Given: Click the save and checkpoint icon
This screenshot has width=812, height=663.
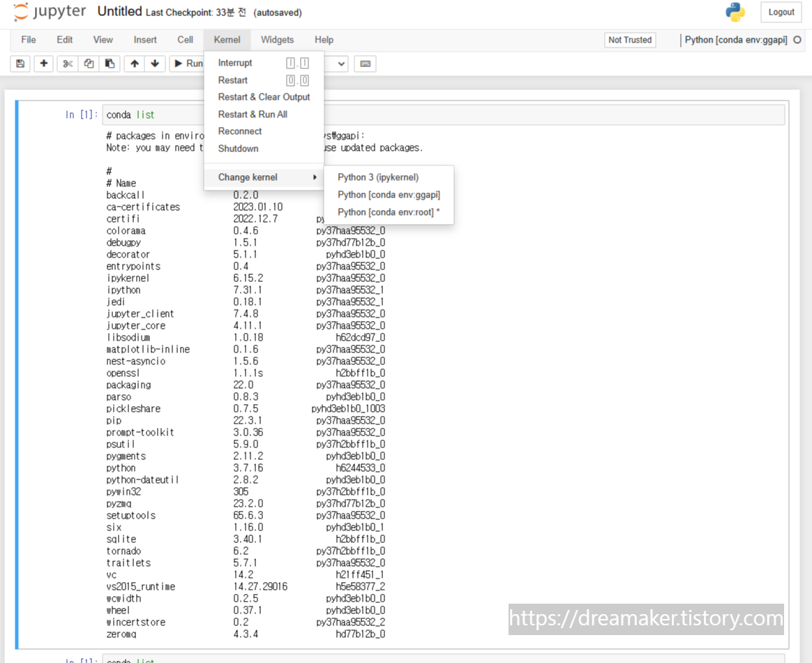Looking at the screenshot, I should click(20, 64).
